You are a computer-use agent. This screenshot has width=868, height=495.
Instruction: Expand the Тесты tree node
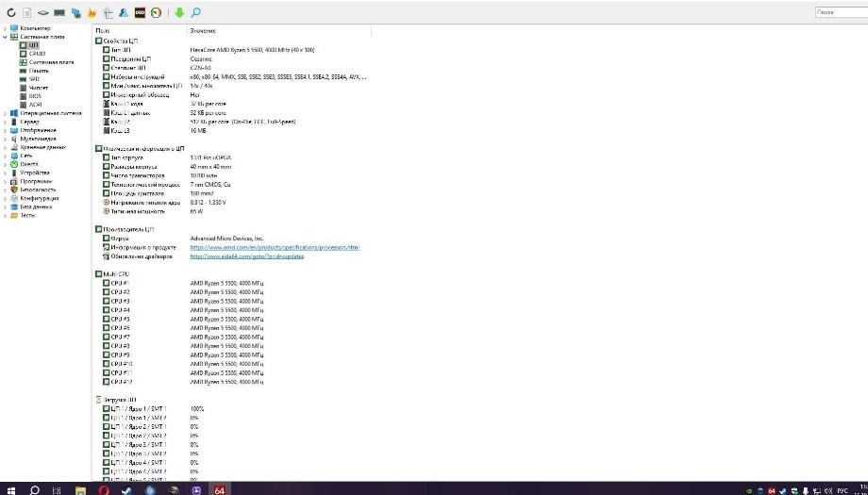click(5, 216)
